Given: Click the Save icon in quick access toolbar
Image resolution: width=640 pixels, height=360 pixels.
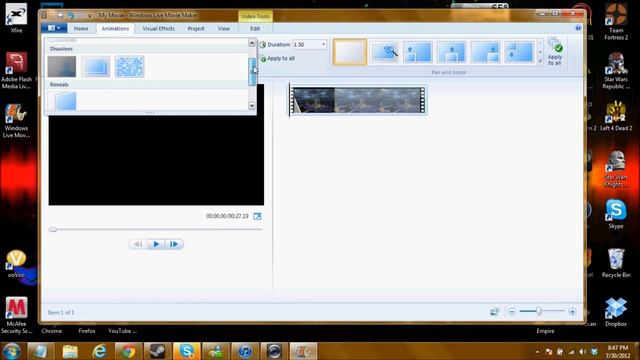Looking at the screenshot, I should [x=60, y=16].
